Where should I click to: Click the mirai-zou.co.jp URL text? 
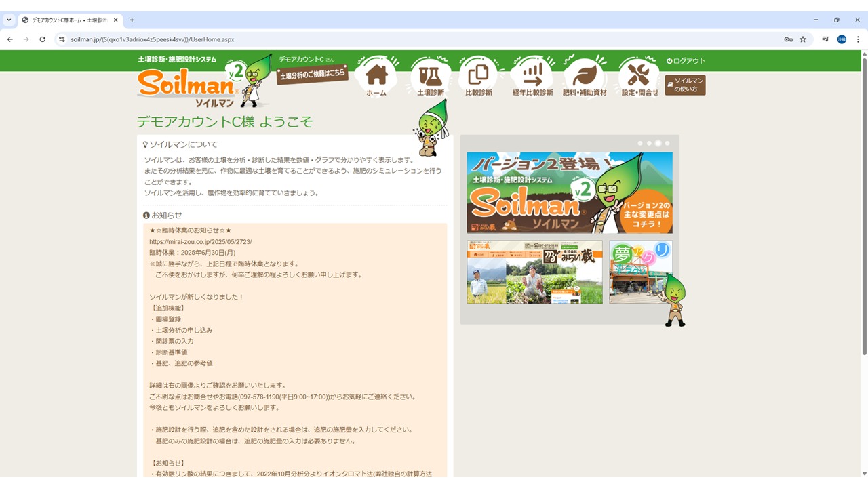point(201,242)
